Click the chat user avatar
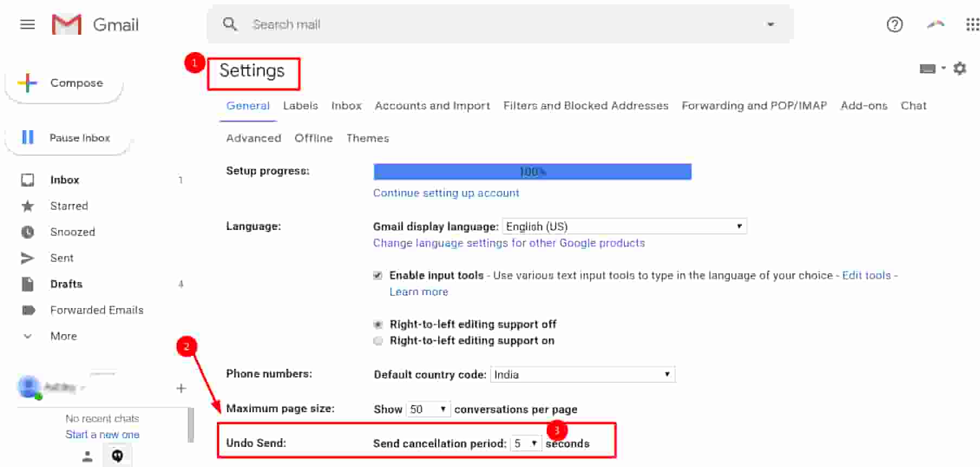Image resolution: width=980 pixels, height=467 pixels. pos(29,386)
